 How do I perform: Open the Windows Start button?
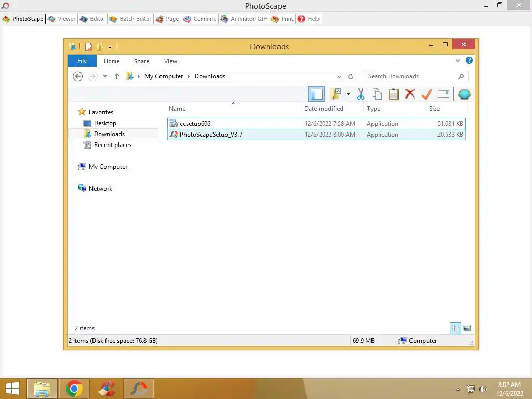pyautogui.click(x=12, y=389)
